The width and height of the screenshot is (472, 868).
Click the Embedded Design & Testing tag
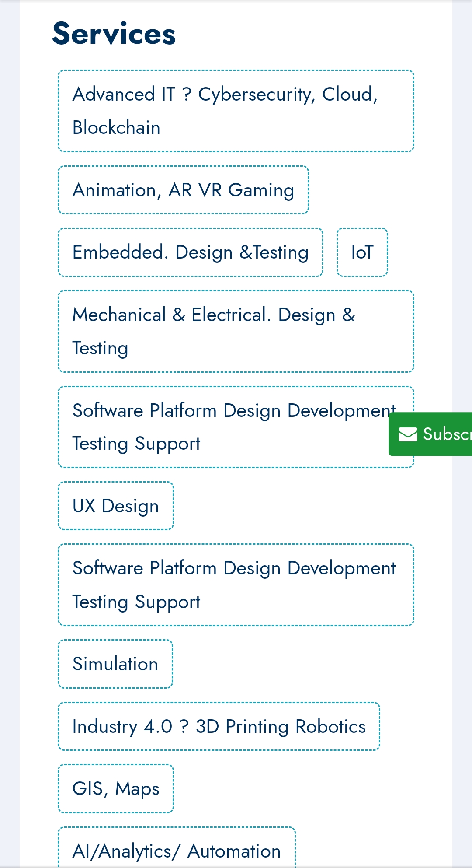point(191,252)
